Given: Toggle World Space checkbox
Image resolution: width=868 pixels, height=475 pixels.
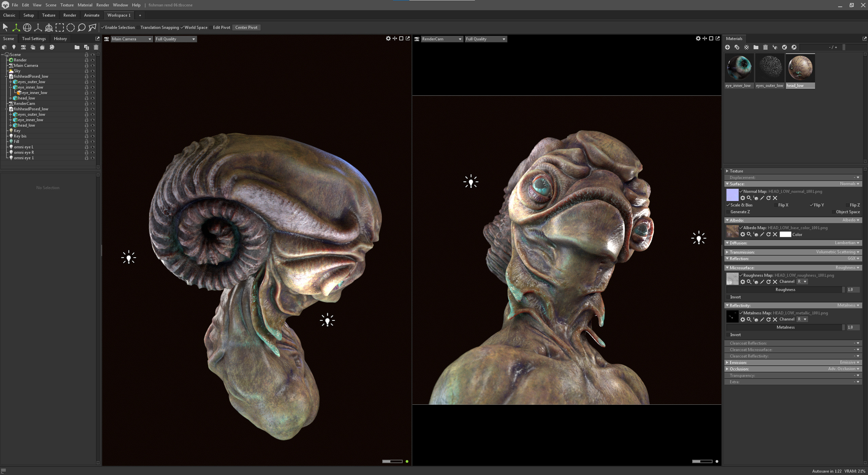Looking at the screenshot, I should pyautogui.click(x=182, y=28).
